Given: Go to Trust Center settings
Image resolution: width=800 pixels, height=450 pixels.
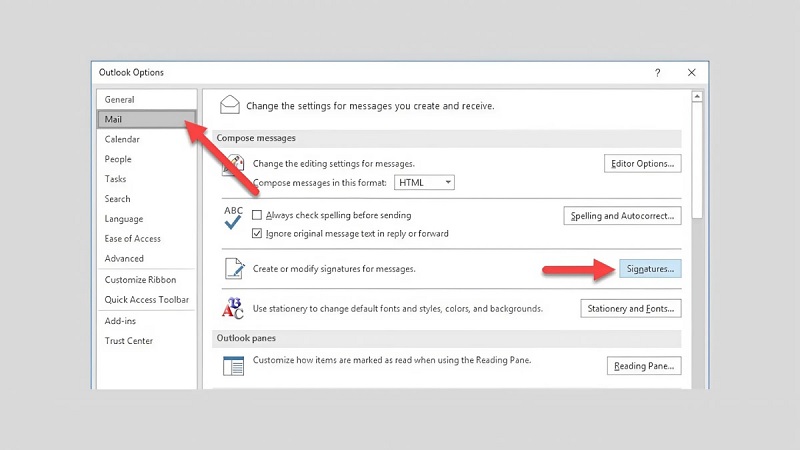Looking at the screenshot, I should tap(146, 341).
